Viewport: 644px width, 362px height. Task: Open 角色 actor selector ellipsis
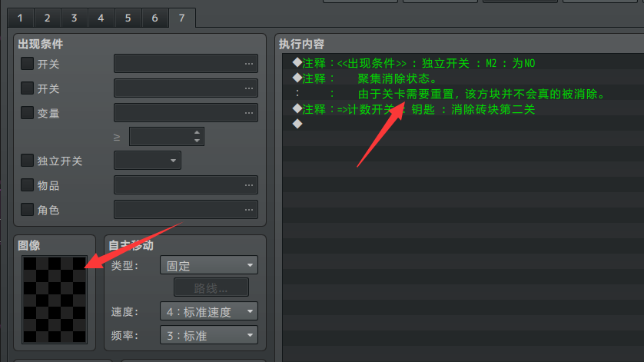click(248, 210)
